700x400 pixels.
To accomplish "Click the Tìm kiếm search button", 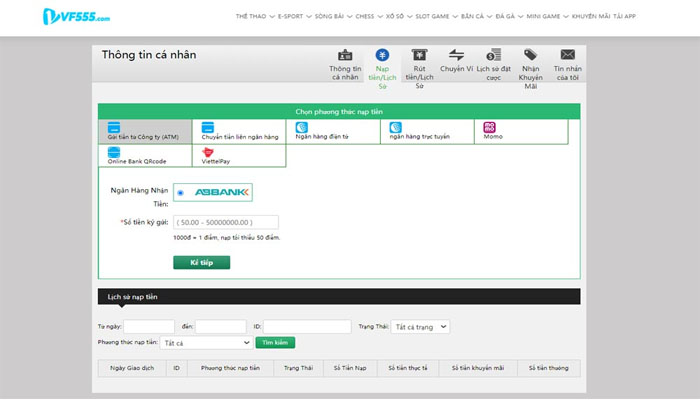I will pos(277,342).
